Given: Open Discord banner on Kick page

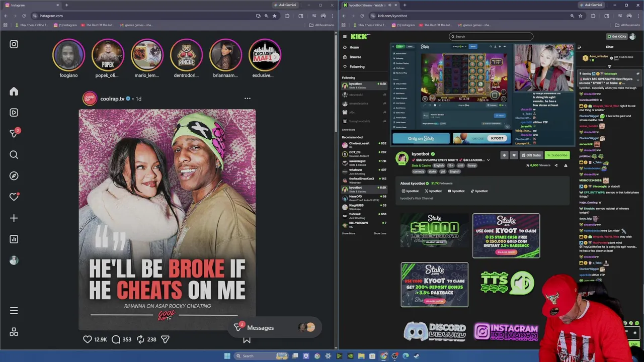Looking at the screenshot, I should [x=435, y=331].
